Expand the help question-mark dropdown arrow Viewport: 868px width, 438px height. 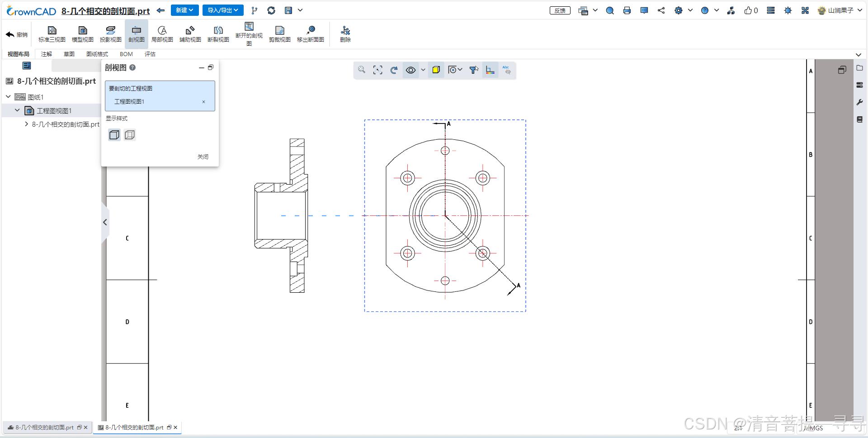click(x=717, y=10)
